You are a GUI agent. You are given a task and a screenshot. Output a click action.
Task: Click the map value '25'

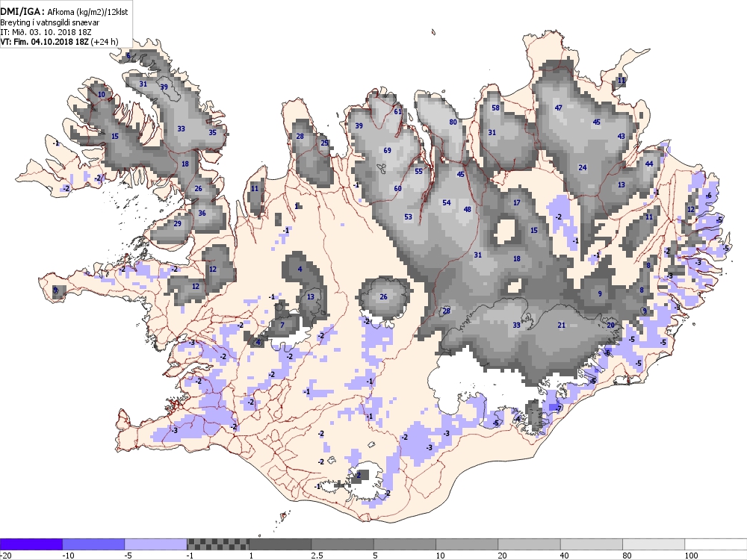pyautogui.click(x=324, y=143)
